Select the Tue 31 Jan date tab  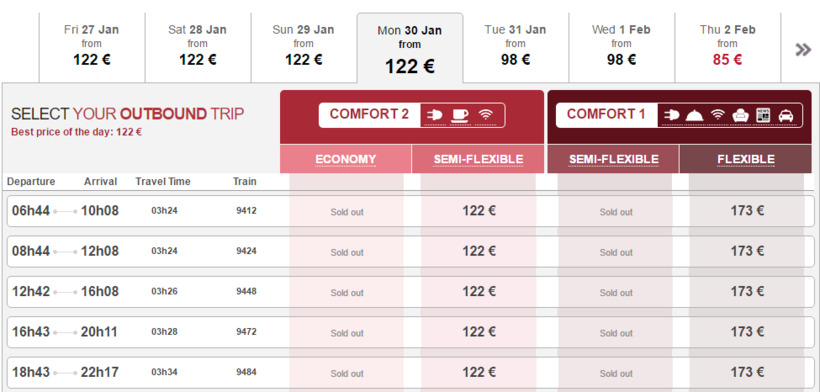(x=516, y=48)
